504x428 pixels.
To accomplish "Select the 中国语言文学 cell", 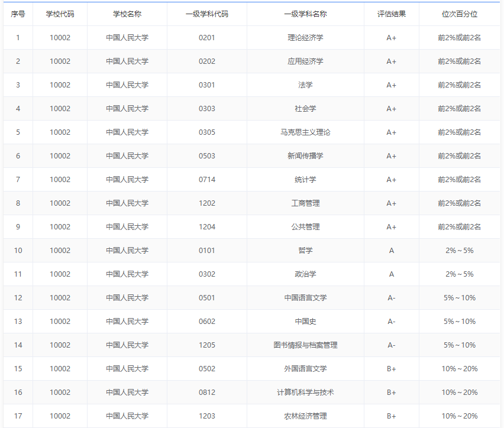I will coord(305,297).
